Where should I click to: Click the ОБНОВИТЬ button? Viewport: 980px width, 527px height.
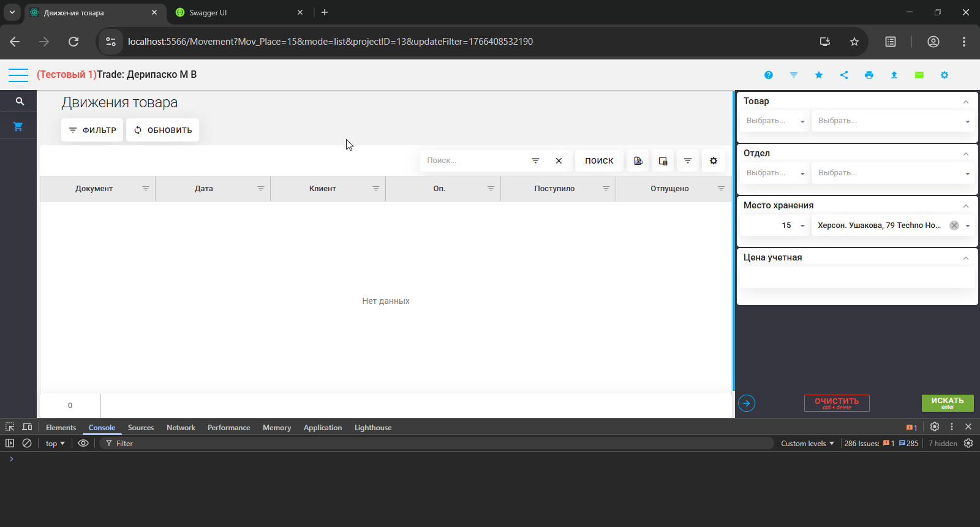[163, 130]
